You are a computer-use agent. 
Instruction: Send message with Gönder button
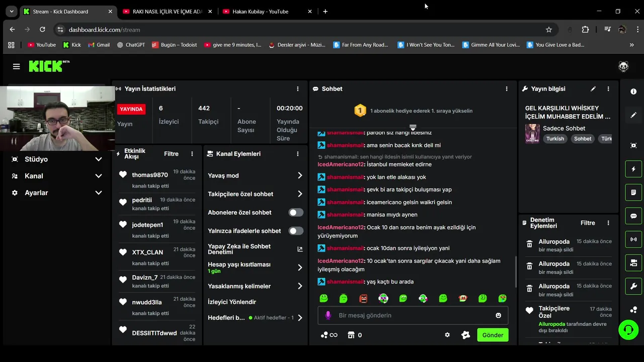point(493,335)
